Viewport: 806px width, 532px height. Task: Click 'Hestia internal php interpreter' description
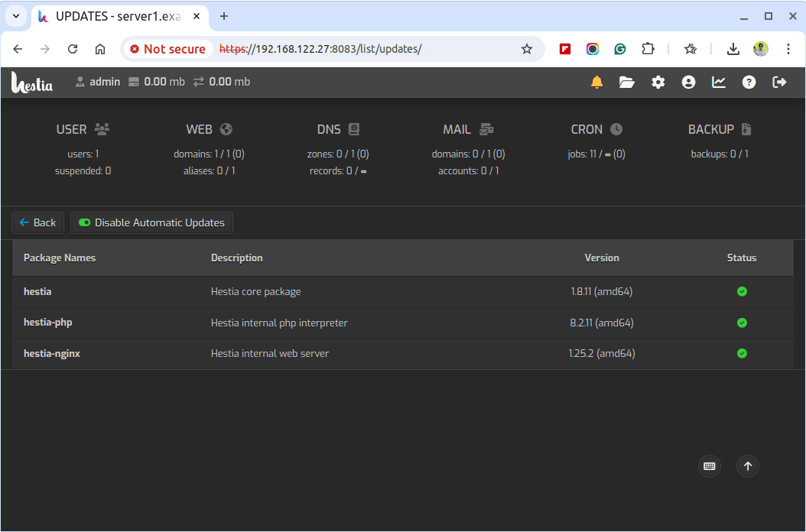point(279,323)
